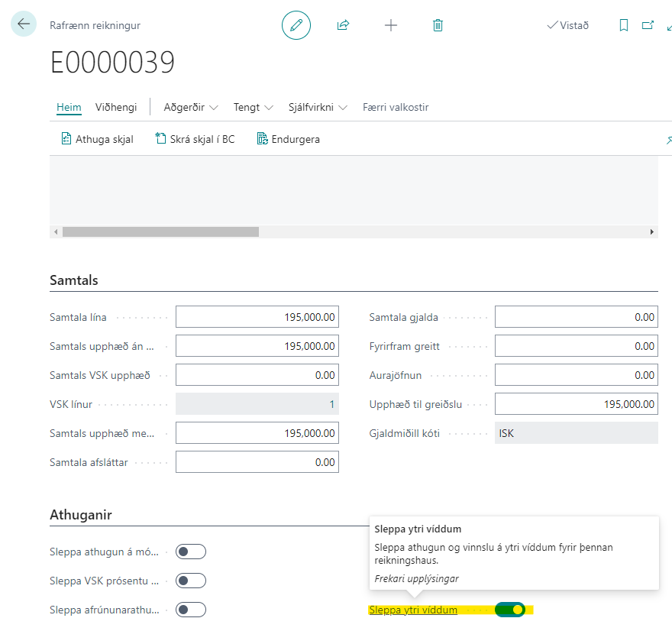
Task: Open page in new window icon
Action: click(x=648, y=25)
